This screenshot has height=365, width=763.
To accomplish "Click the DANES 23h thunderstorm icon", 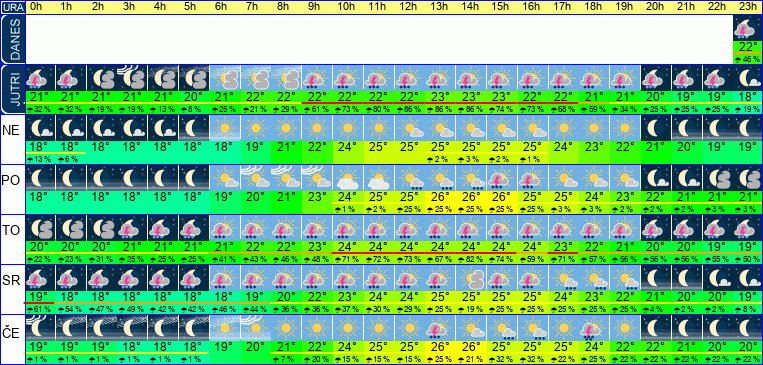I will [747, 28].
